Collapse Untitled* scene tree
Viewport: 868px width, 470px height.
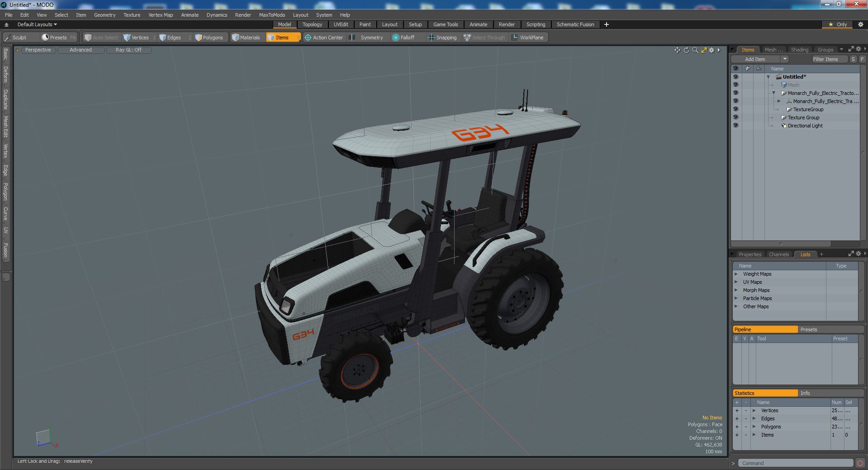[x=768, y=77]
